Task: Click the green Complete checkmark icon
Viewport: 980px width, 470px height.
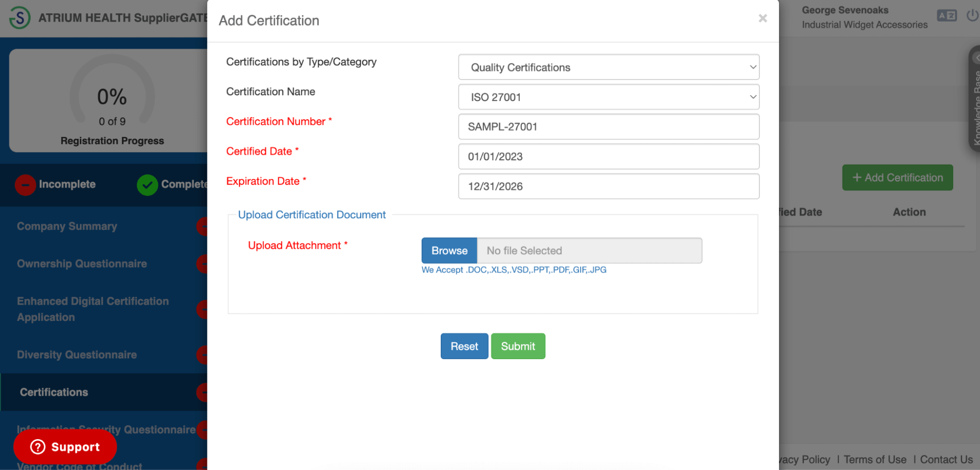Action: (147, 184)
